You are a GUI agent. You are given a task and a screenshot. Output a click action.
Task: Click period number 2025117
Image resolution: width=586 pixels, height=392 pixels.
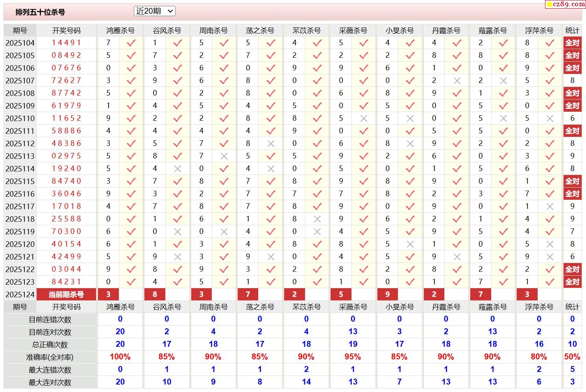pos(20,206)
